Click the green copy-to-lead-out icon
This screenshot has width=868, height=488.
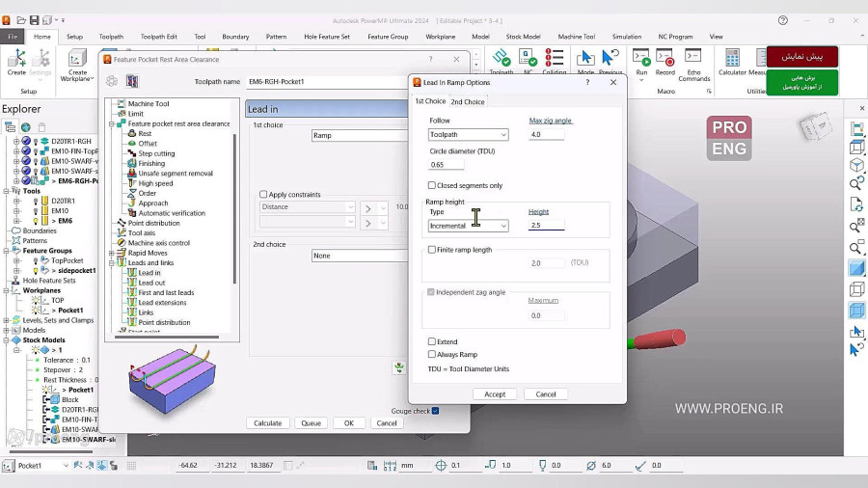coord(398,367)
